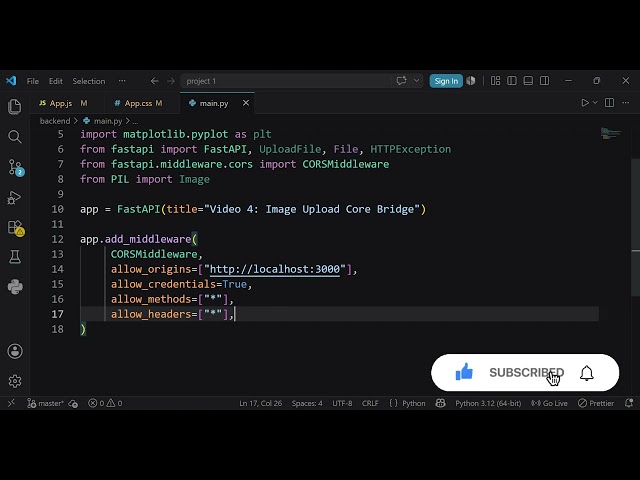This screenshot has height=480, width=640.
Task: Click the project 1 command center search box
Action: coord(286,81)
